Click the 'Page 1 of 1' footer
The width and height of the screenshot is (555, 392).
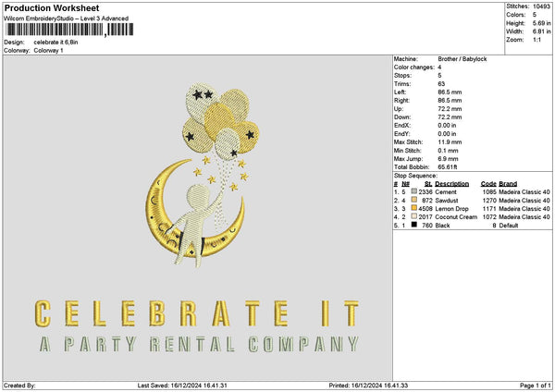[x=536, y=386]
